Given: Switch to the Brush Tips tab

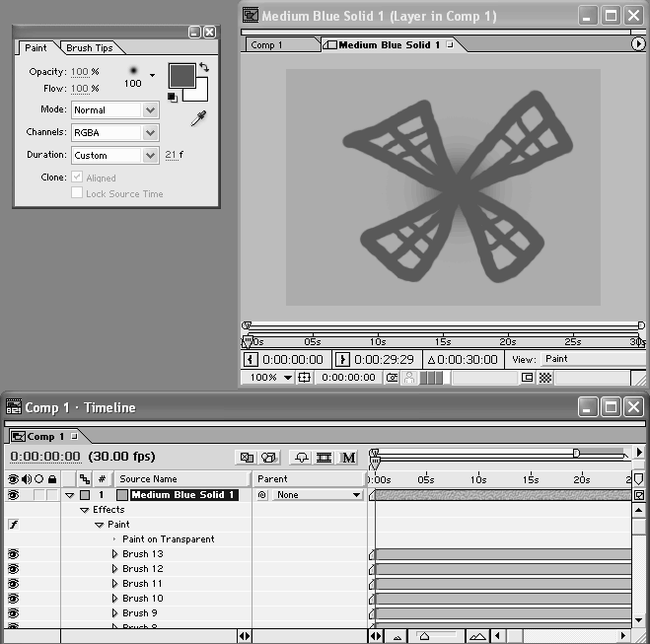Looking at the screenshot, I should [x=89, y=48].
